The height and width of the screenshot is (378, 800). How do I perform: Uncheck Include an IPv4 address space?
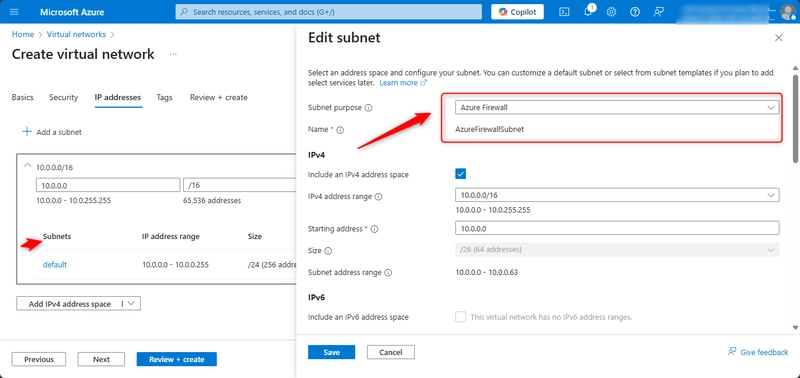461,174
